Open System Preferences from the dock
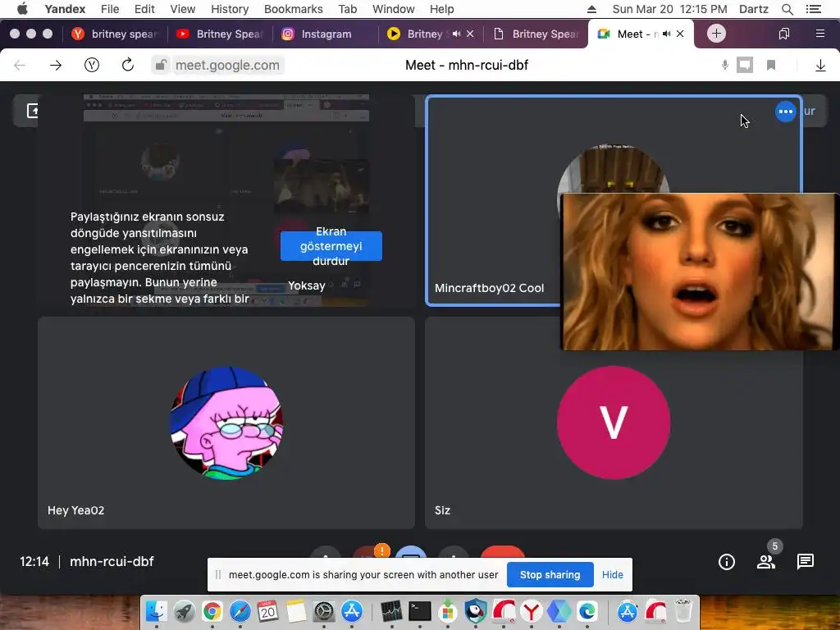 click(x=323, y=610)
